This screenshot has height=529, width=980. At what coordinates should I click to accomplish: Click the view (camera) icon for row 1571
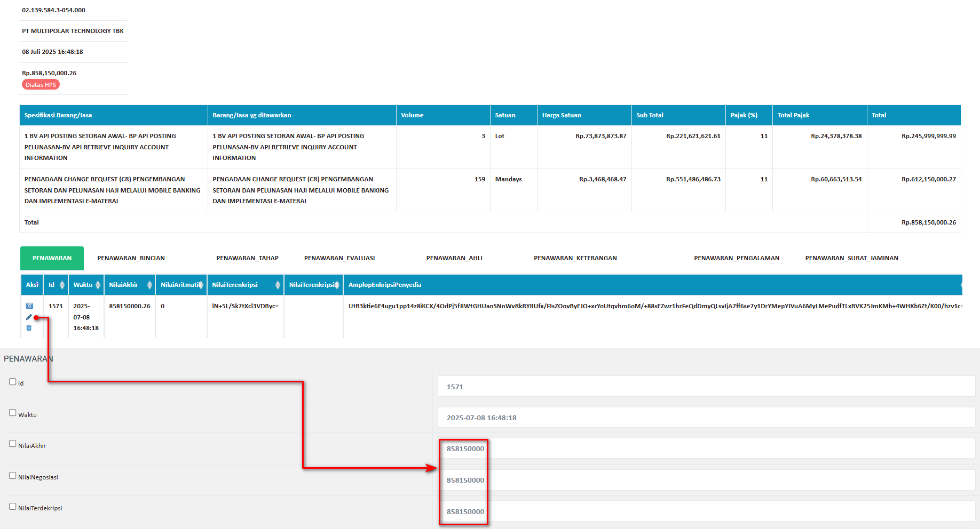29,306
